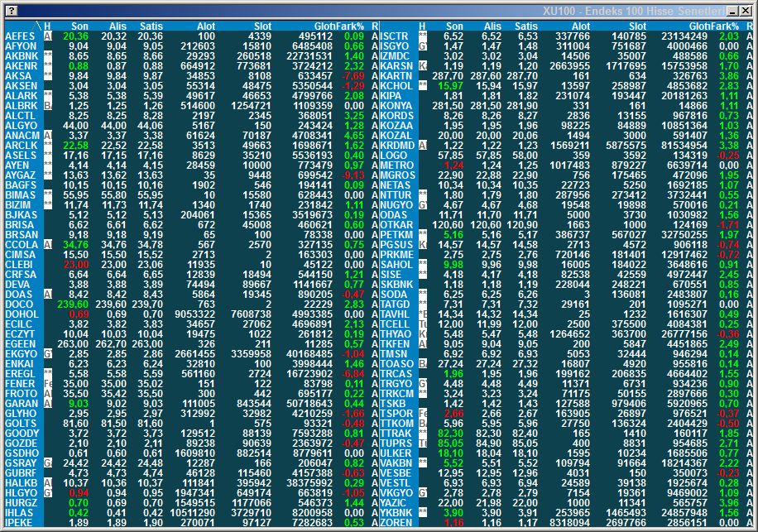Select the IHLAS stock symbol
The width and height of the screenshot is (758, 532).
tap(19, 513)
